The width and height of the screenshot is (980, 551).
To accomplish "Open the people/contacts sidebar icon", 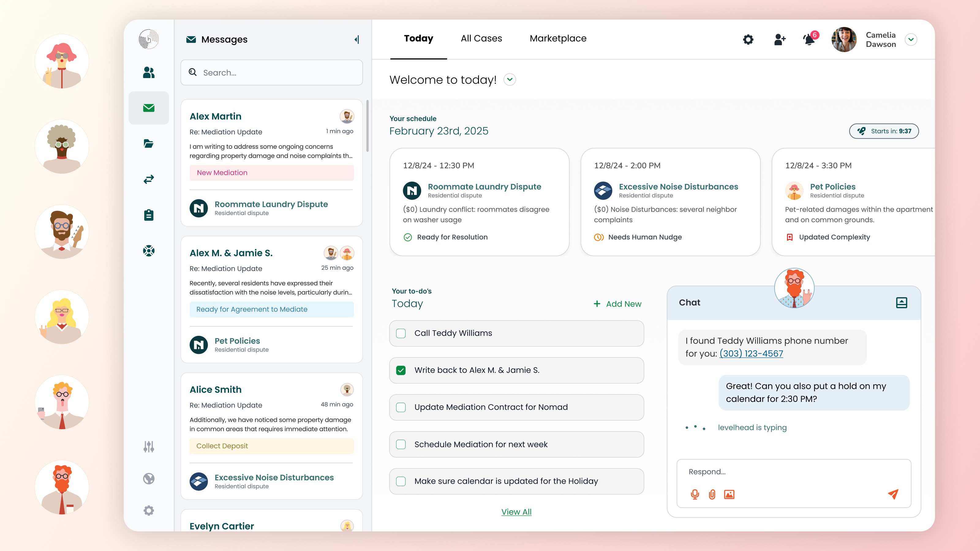I will [x=149, y=72].
